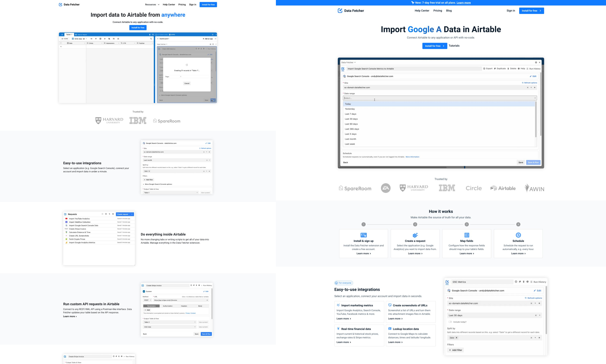Toggle the Include today? switch

(x=450, y=322)
